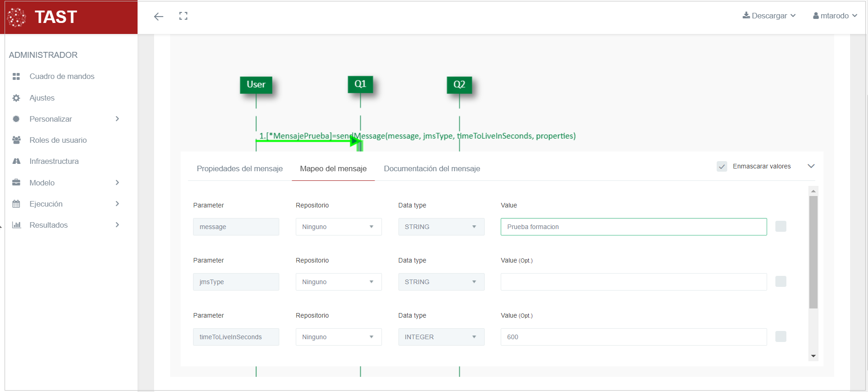Select the Q1 lifeline node
868x392 pixels.
click(x=360, y=84)
